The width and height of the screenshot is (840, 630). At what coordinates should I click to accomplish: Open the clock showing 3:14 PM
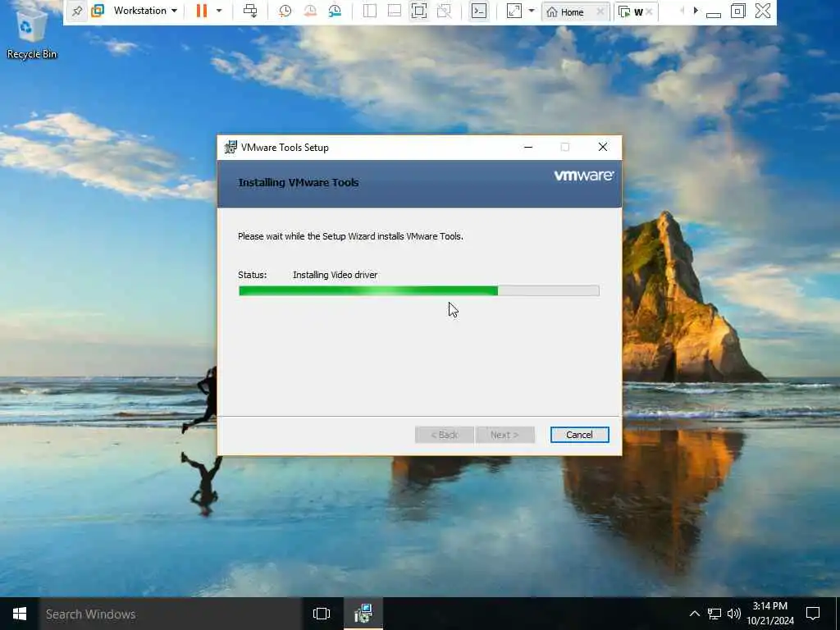point(770,614)
